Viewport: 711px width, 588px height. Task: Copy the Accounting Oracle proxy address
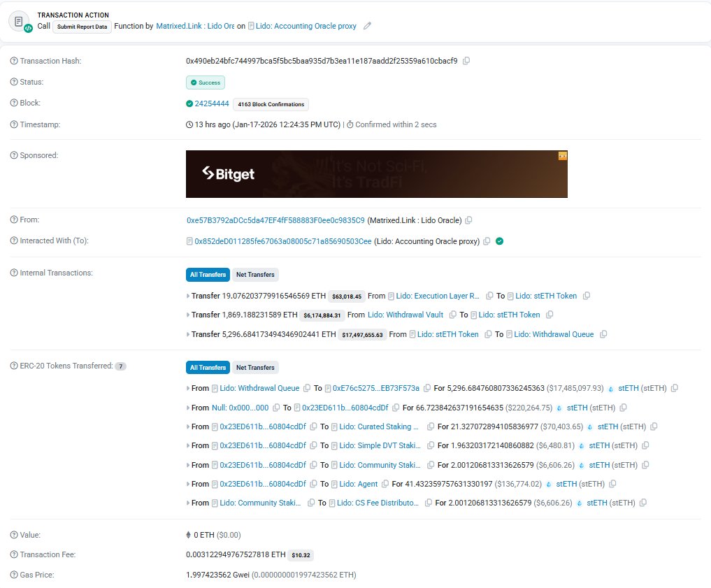click(487, 241)
